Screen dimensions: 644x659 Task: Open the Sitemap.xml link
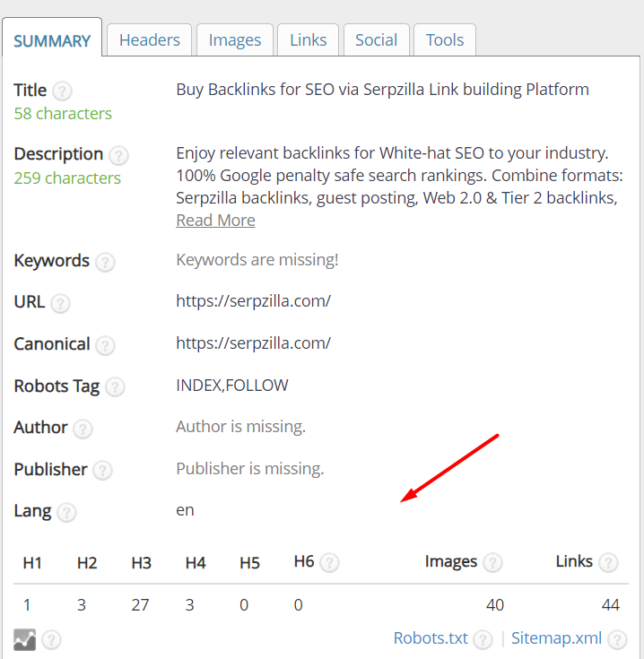click(x=557, y=638)
